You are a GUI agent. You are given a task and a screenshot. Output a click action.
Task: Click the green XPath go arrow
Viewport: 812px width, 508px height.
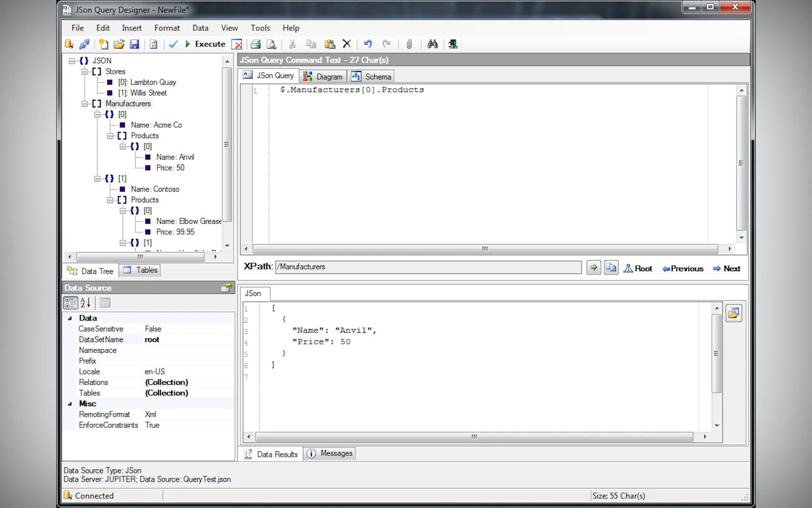[x=593, y=268]
